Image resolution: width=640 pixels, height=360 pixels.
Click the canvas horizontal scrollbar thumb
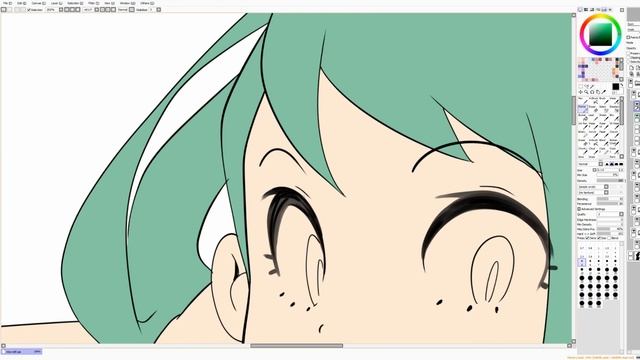[x=297, y=346]
